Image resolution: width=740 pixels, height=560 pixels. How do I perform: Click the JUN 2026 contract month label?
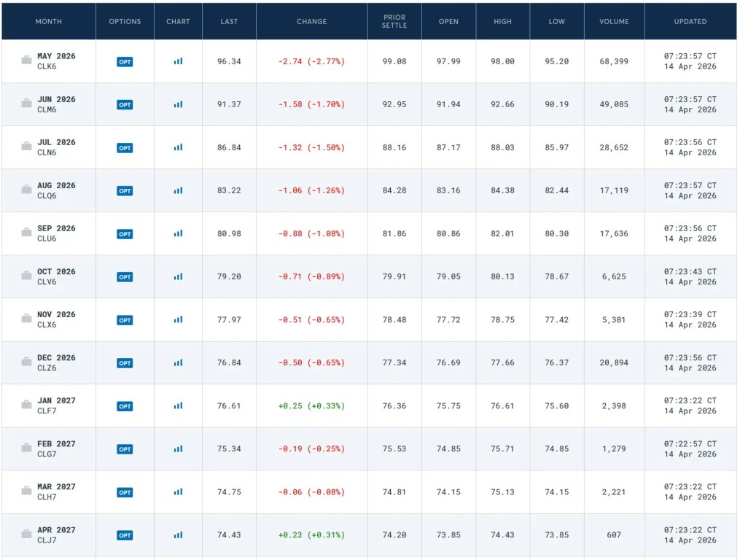point(56,99)
